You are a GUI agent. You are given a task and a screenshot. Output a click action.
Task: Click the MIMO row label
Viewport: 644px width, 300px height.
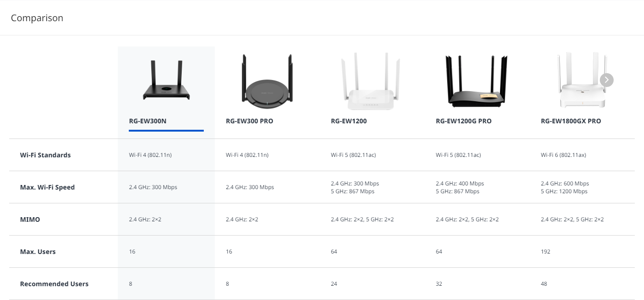click(30, 219)
